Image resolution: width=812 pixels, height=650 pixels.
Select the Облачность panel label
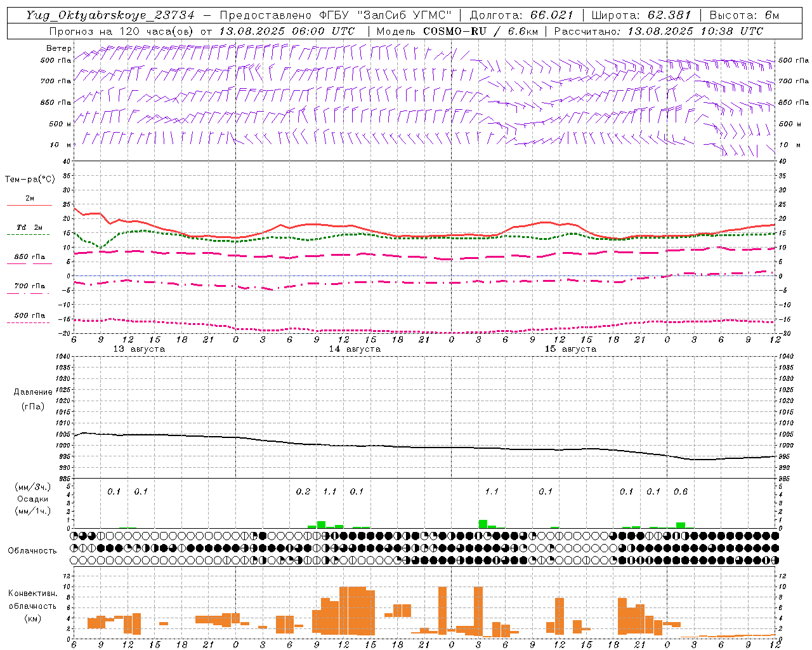coord(32,550)
